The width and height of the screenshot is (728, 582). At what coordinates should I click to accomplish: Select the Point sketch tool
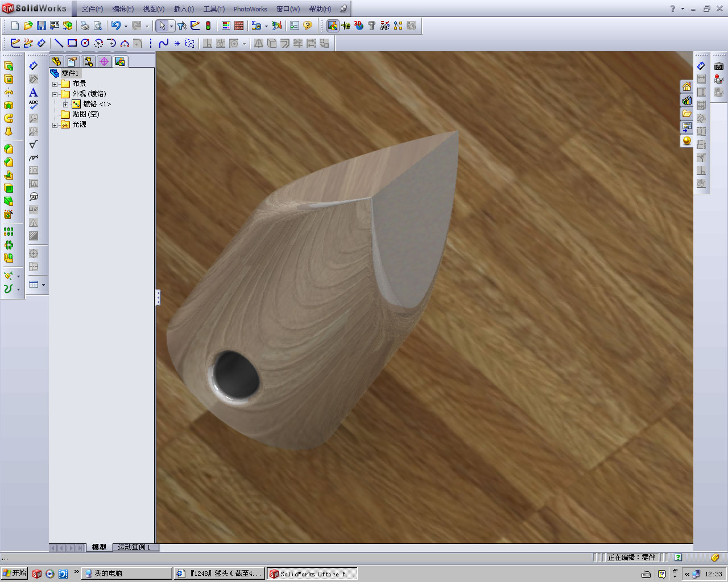177,43
